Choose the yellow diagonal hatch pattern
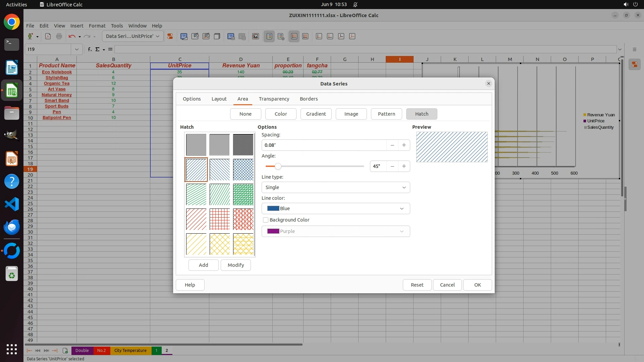 tap(196, 244)
